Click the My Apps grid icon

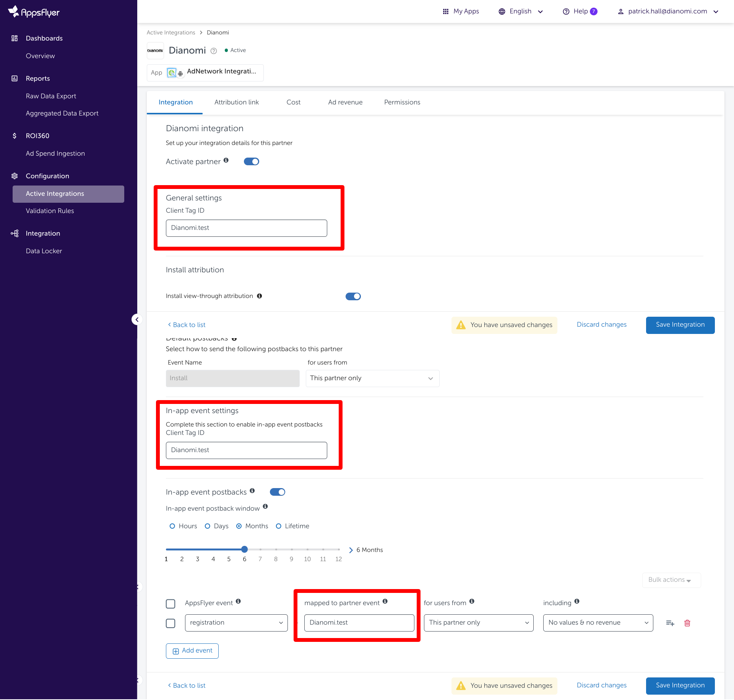tap(446, 11)
